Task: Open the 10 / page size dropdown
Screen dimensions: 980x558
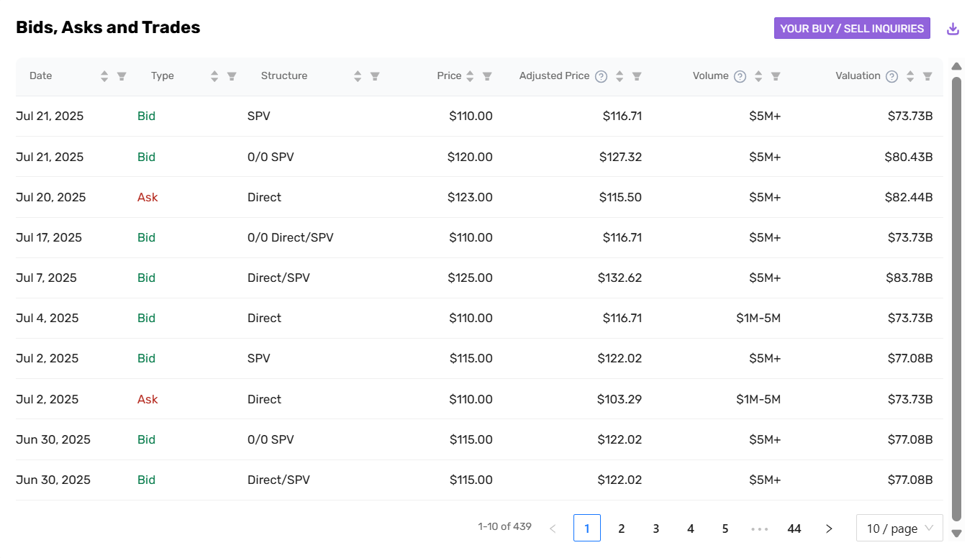Action: tap(899, 529)
